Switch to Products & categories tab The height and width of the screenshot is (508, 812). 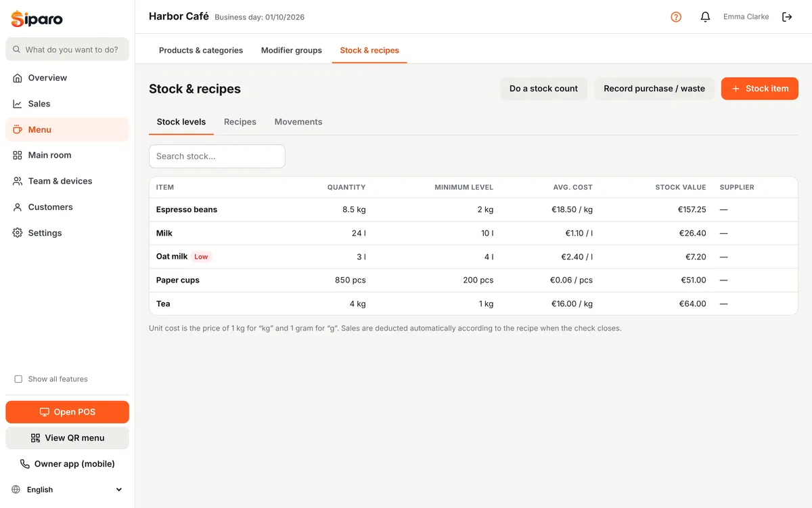point(201,50)
